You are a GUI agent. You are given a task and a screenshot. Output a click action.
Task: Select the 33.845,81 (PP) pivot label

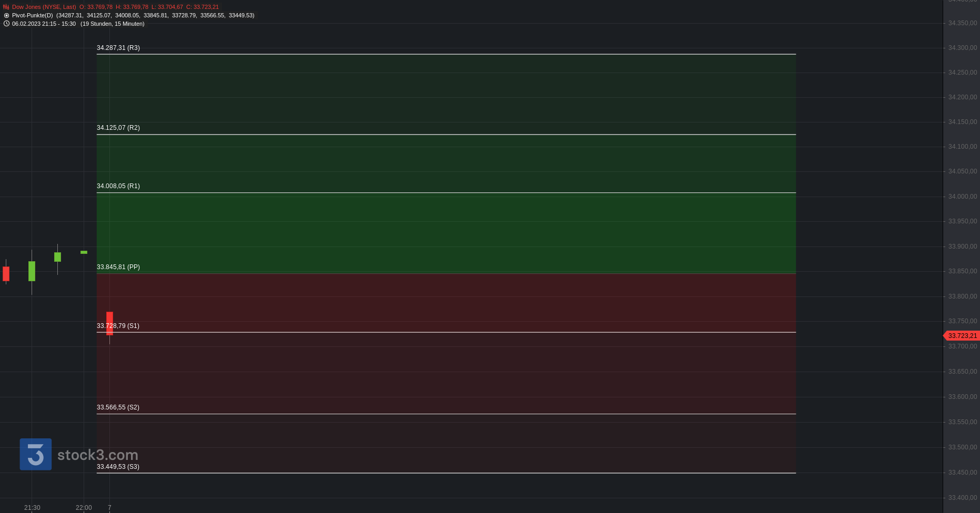(x=118, y=267)
